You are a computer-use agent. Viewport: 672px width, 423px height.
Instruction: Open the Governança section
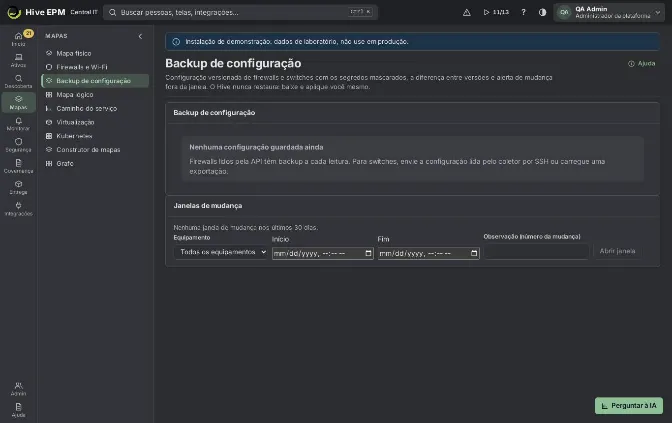[x=18, y=166]
